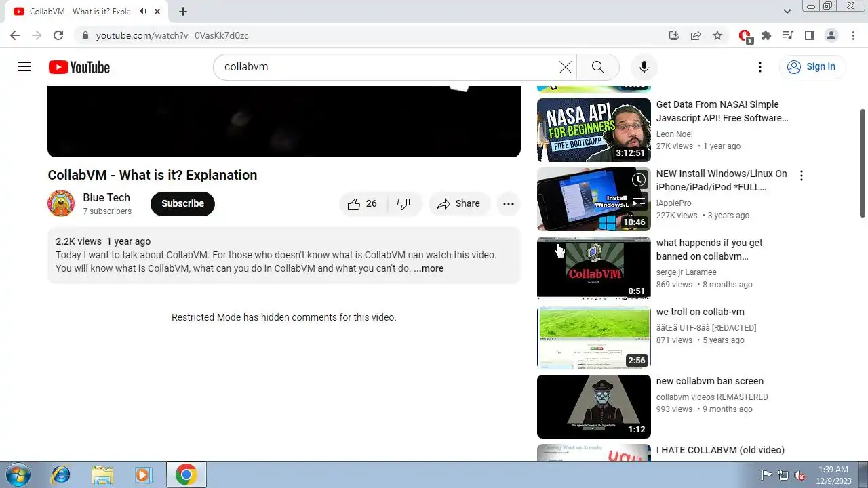This screenshot has height=488, width=868.
Task: Open Blue Tech channel avatar
Action: coord(61,203)
